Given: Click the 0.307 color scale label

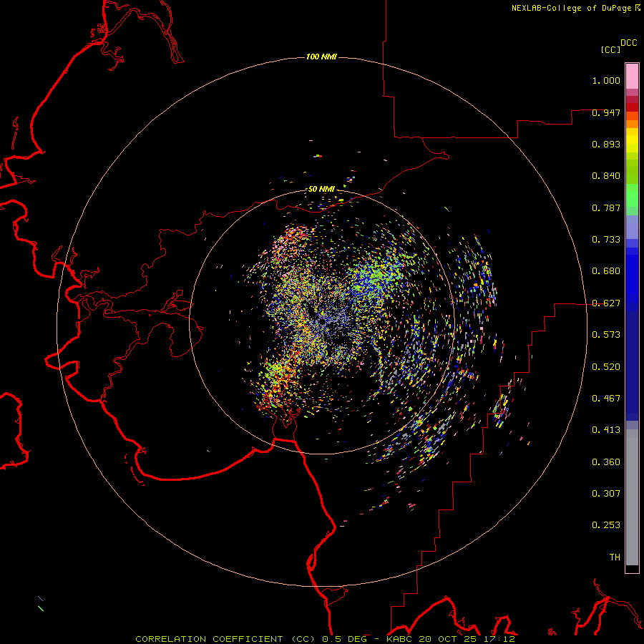Looking at the screenshot, I should pyautogui.click(x=606, y=494).
